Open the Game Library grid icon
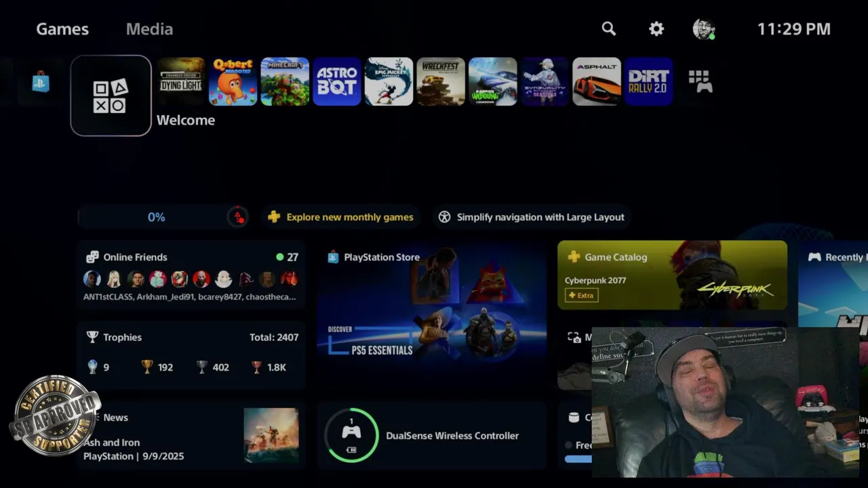This screenshot has height=488, width=868. click(701, 81)
